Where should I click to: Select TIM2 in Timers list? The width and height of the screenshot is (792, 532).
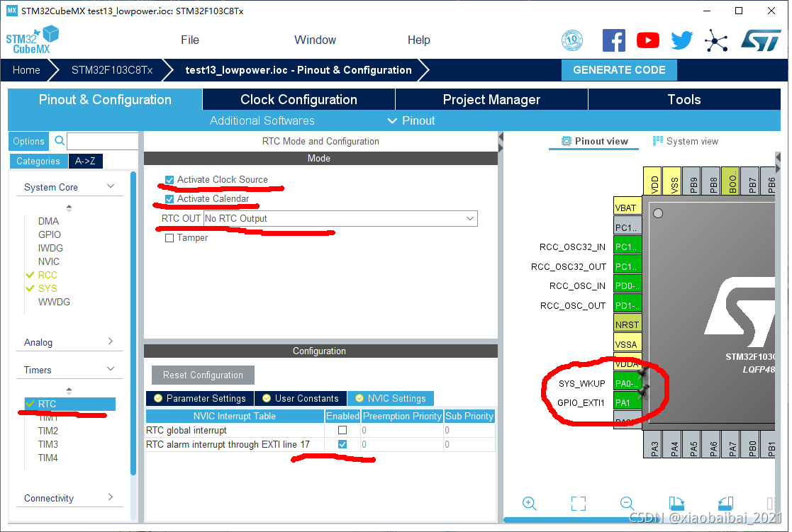tap(48, 431)
